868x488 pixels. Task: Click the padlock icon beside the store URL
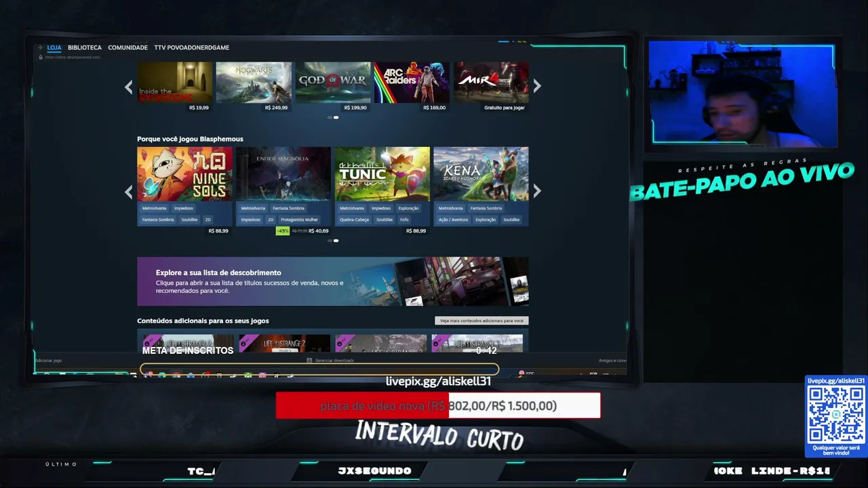pyautogui.click(x=41, y=57)
